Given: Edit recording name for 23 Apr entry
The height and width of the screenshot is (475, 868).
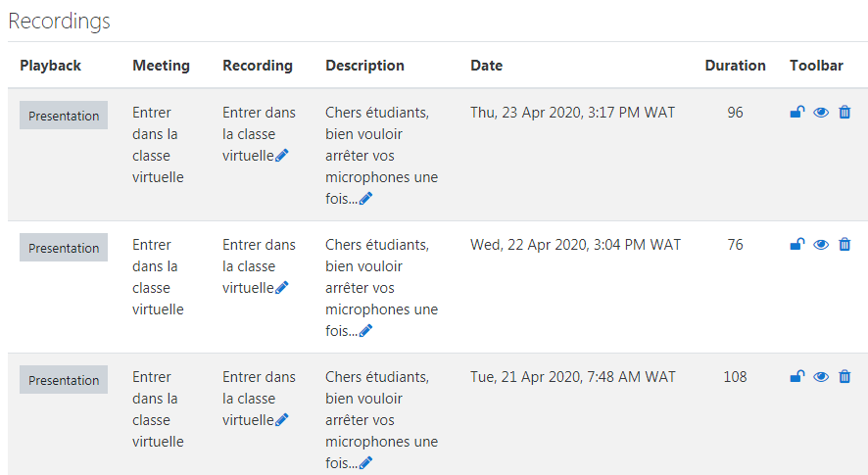Looking at the screenshot, I should tap(282, 156).
